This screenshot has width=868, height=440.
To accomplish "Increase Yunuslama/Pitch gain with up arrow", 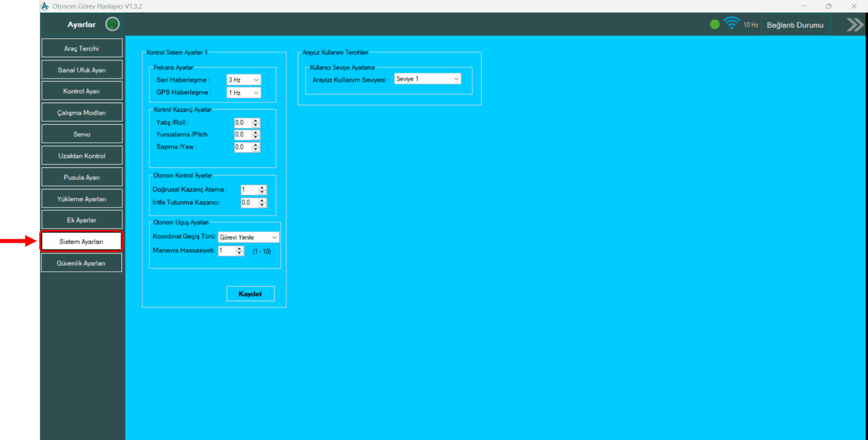I will coord(256,132).
